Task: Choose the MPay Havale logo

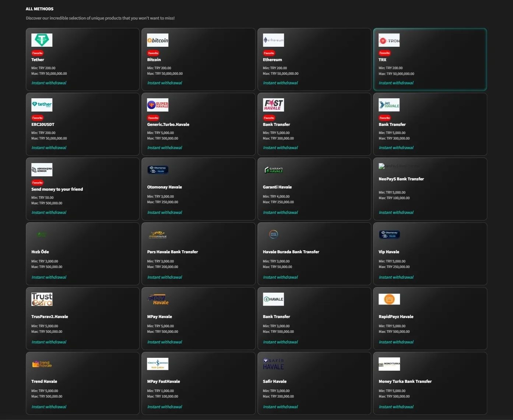Action: pos(158,299)
